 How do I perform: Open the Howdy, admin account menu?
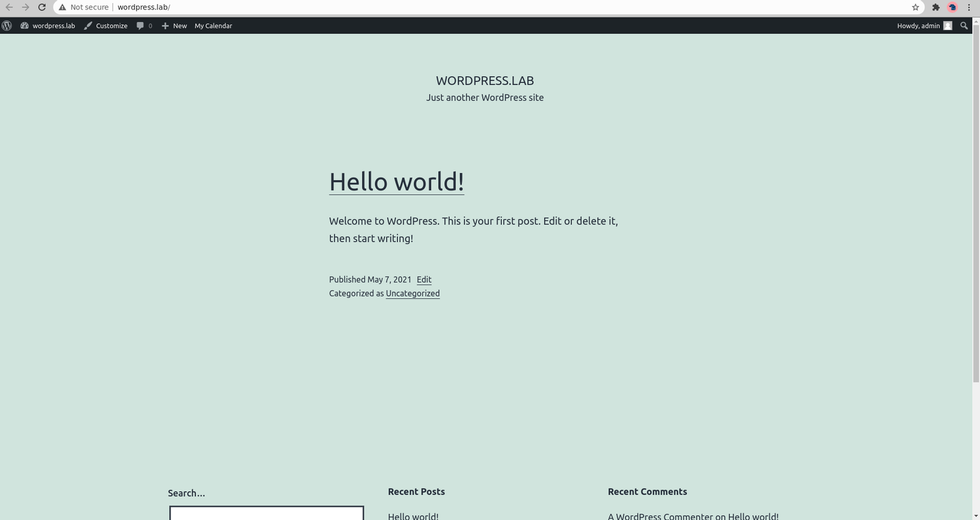tap(925, 26)
